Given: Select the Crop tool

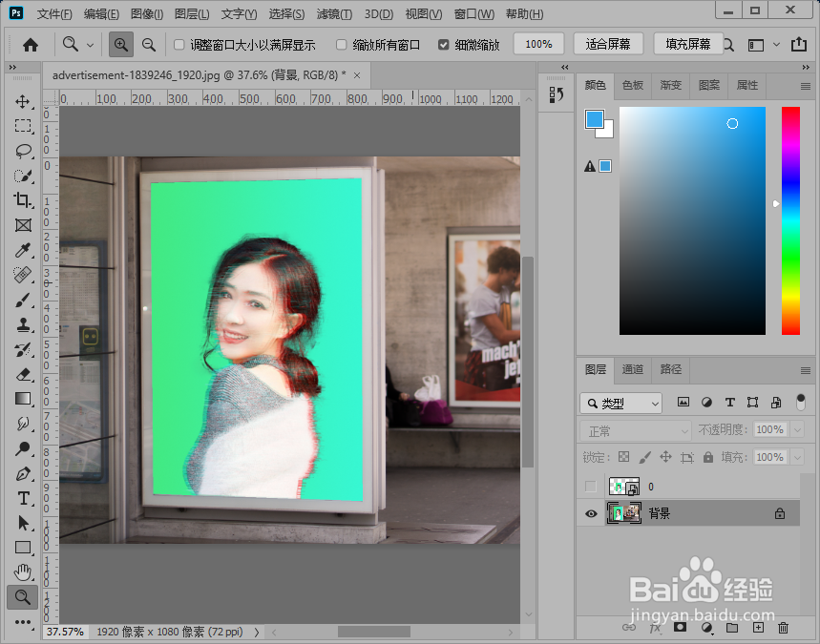Looking at the screenshot, I should pos(23,200).
